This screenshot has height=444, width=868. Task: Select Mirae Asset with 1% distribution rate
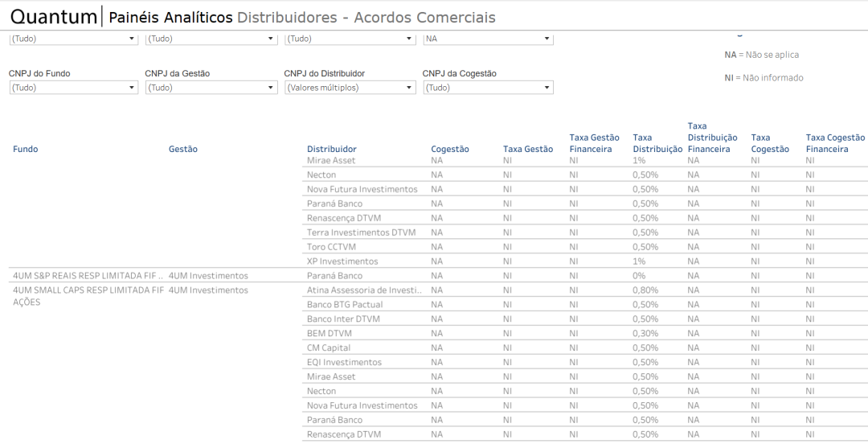[331, 160]
